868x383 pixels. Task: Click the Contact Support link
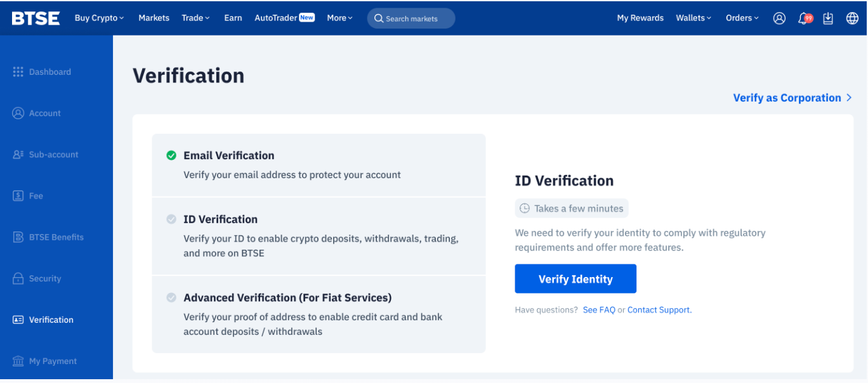(x=659, y=310)
